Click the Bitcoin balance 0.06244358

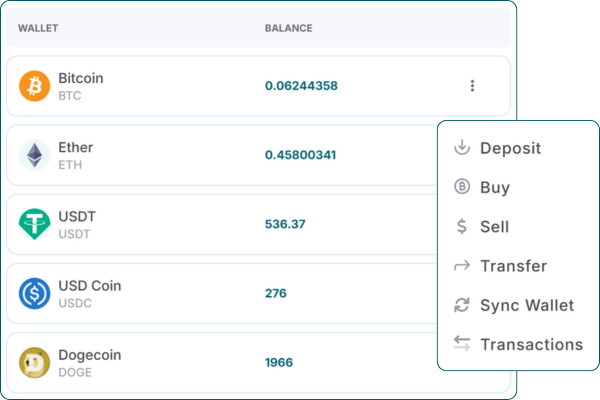301,86
